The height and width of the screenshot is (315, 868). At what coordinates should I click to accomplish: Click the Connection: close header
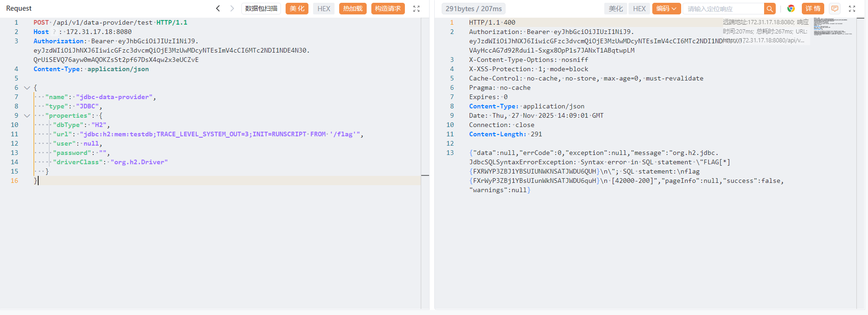[502, 125]
